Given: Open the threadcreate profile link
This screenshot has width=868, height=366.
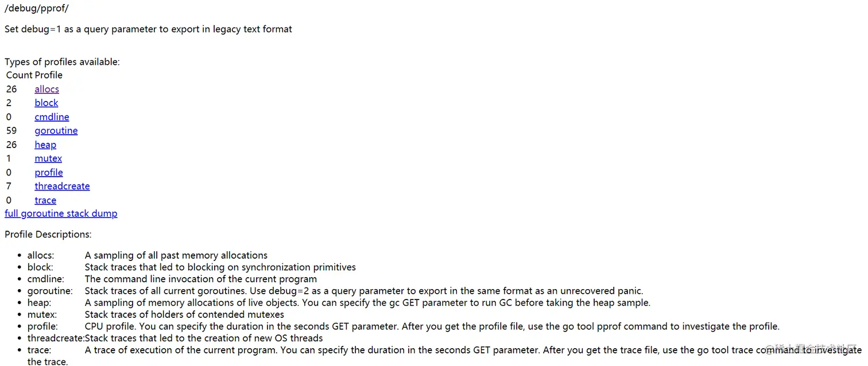Looking at the screenshot, I should click(62, 186).
